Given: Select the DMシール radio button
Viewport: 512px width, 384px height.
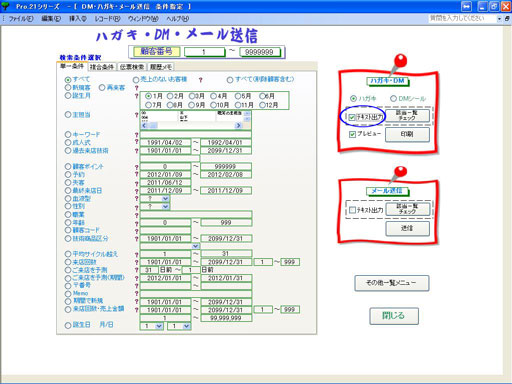Looking at the screenshot, I should click(393, 99).
